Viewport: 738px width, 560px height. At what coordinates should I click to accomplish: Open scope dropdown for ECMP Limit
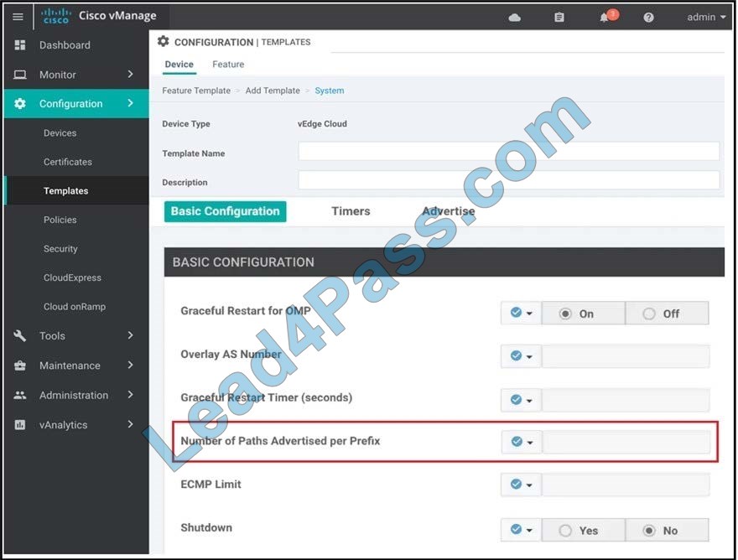click(x=522, y=485)
